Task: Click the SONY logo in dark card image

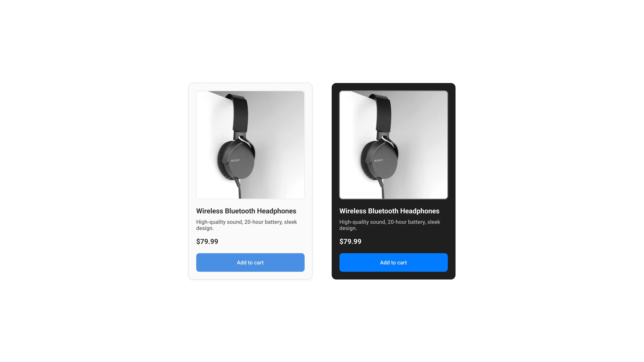Action: pos(379,160)
